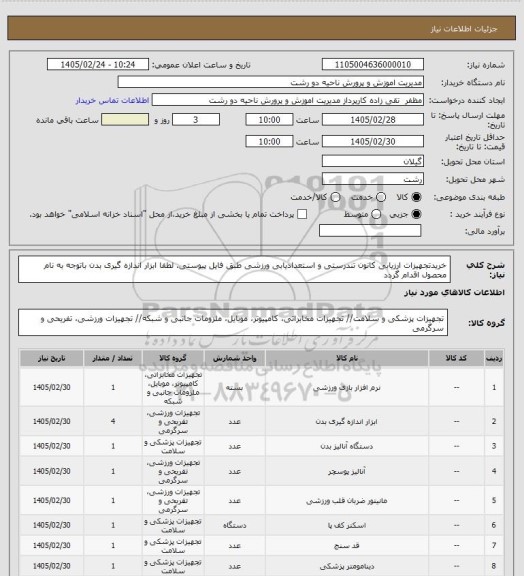This screenshot has width=524, height=576.
Task: Click the unit دستگاه in row 6
Action: click(234, 526)
